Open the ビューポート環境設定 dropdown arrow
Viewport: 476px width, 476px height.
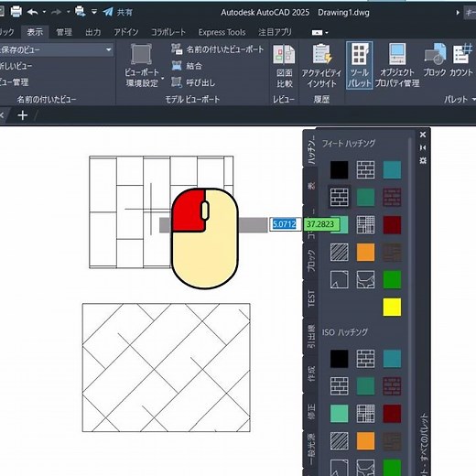pyautogui.click(x=163, y=79)
